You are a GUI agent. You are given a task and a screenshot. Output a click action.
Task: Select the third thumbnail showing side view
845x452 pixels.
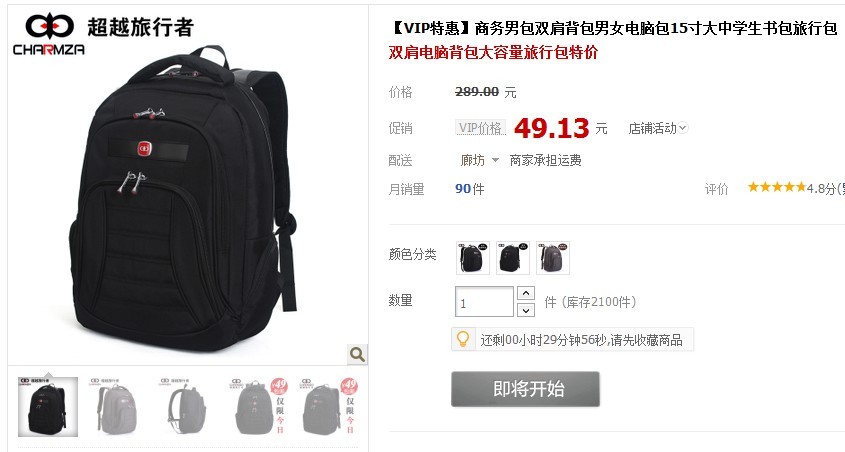(184, 407)
